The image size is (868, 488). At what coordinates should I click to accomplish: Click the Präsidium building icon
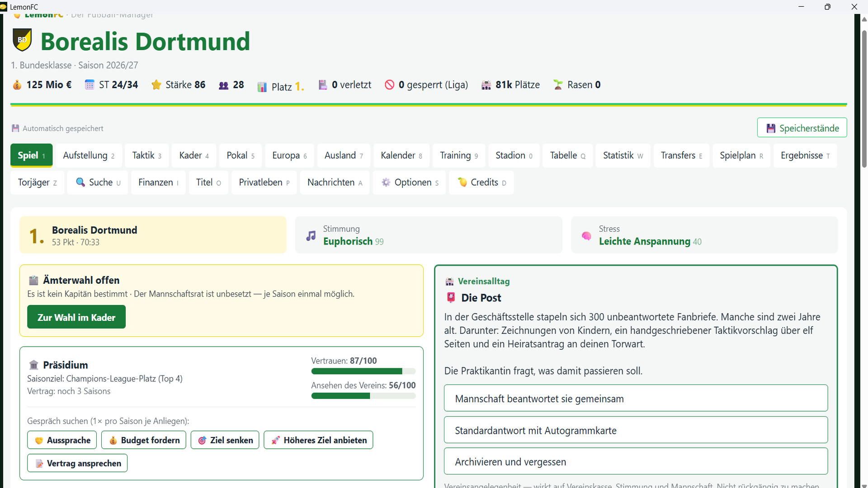(33, 365)
